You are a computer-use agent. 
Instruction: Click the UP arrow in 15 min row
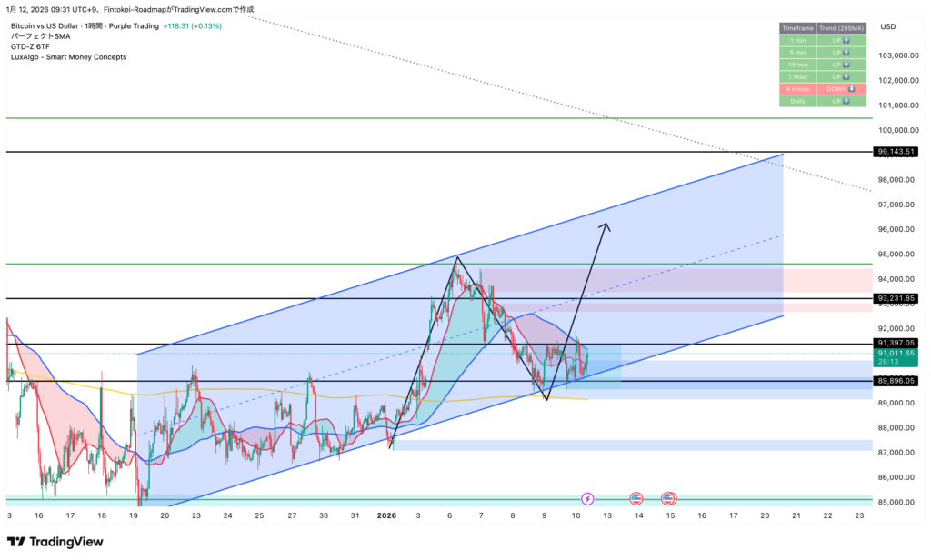pyautogui.click(x=848, y=65)
